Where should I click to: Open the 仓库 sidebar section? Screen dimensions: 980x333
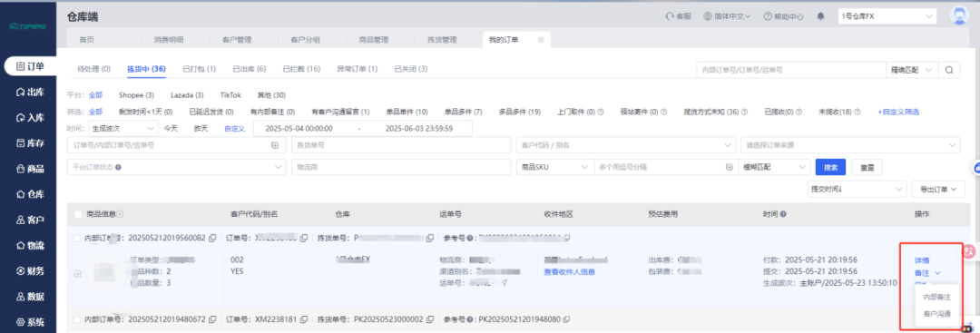(x=30, y=194)
